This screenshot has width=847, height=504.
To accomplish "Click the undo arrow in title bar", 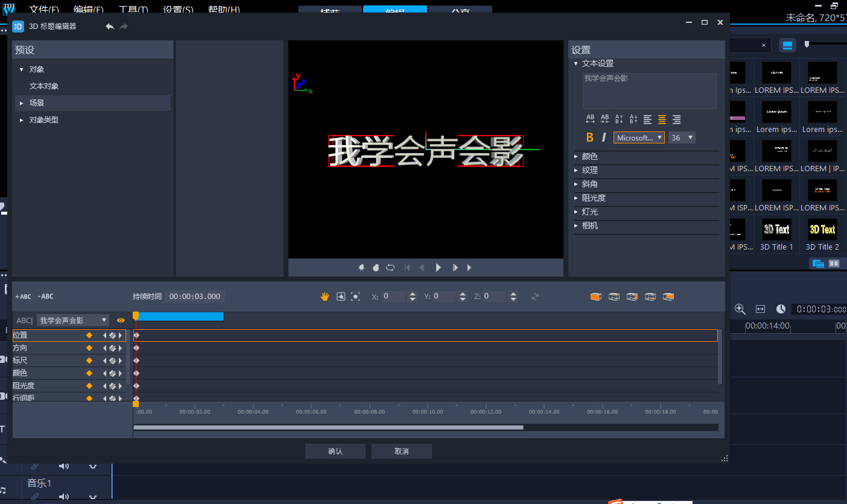I will tap(110, 27).
